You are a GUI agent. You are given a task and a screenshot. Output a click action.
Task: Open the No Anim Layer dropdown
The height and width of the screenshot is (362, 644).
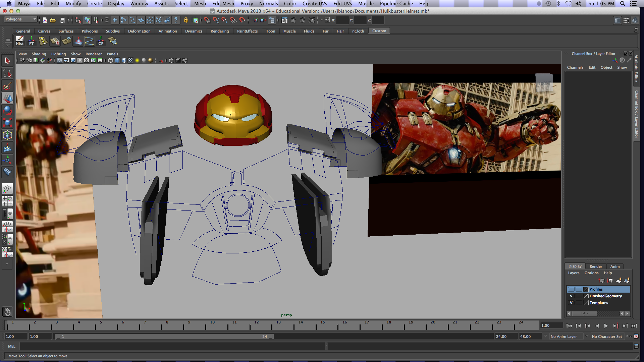pyautogui.click(x=567, y=337)
